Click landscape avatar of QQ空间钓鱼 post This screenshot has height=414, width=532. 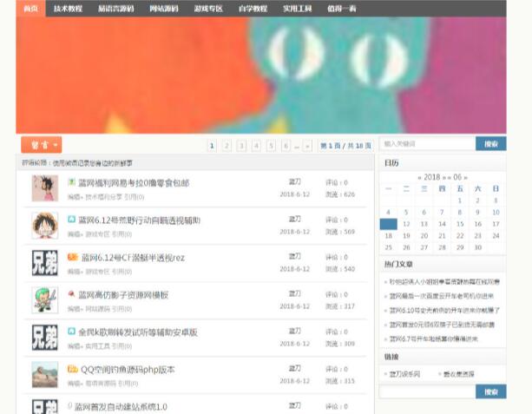coord(45,375)
